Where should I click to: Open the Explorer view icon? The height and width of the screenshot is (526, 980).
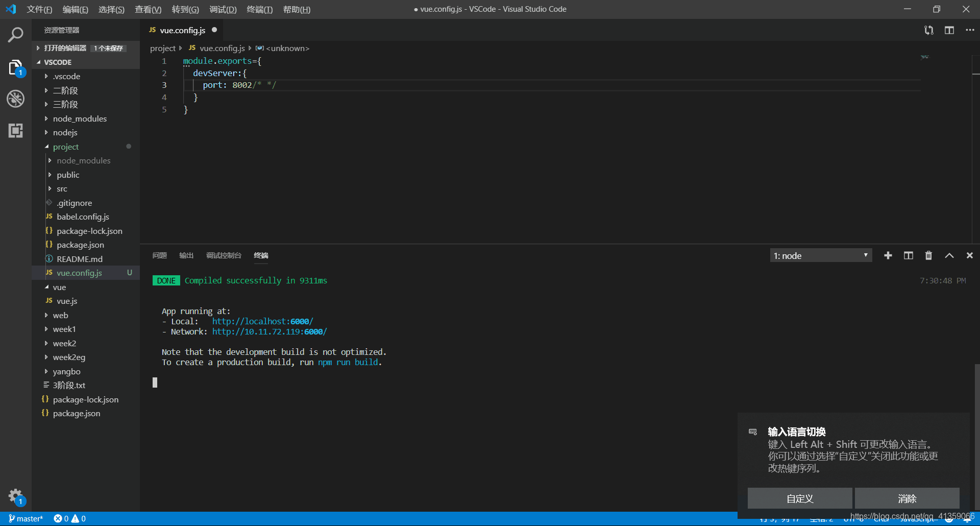click(x=15, y=67)
